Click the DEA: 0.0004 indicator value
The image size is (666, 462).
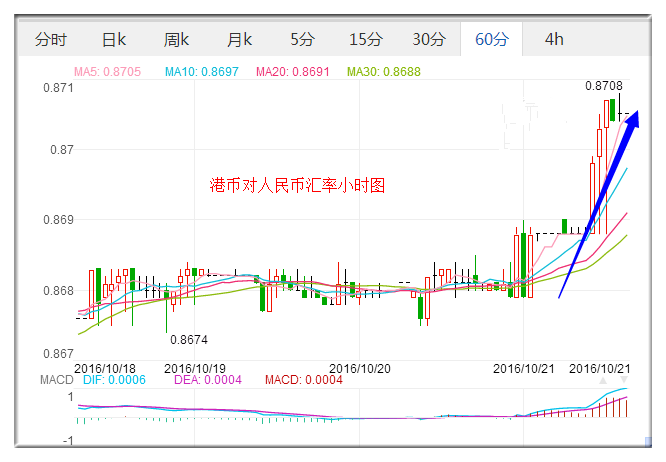[208, 380]
